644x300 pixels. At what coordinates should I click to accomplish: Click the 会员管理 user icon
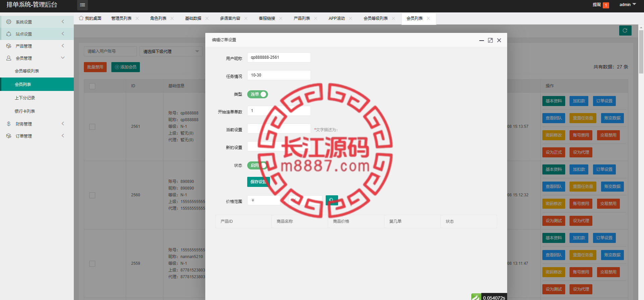(x=9, y=58)
